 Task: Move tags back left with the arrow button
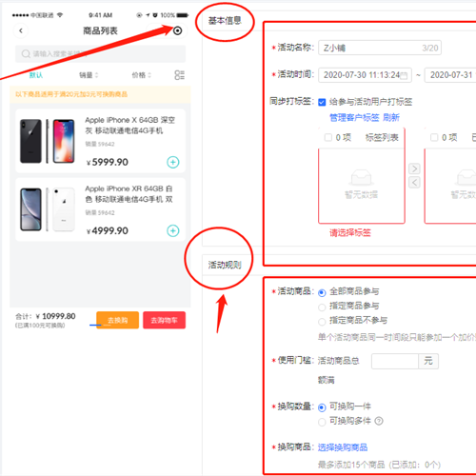tap(414, 183)
